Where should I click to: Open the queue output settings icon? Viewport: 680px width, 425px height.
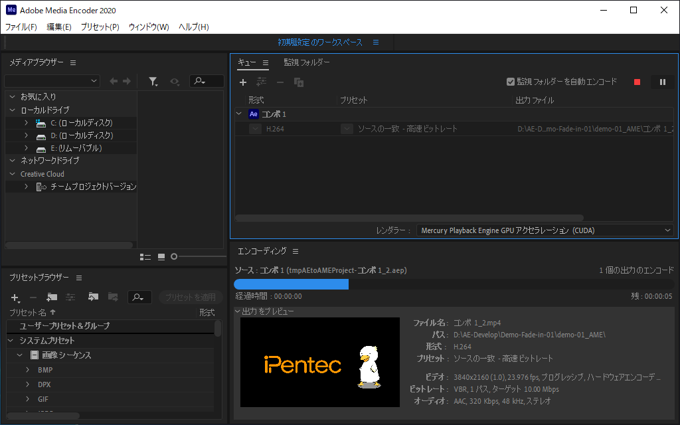click(x=261, y=82)
